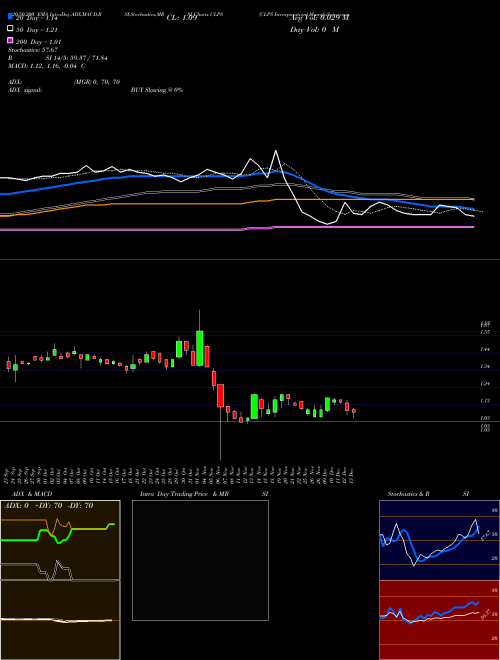Click the 1.24 price axis label
500x660 pixels.
point(485,384)
